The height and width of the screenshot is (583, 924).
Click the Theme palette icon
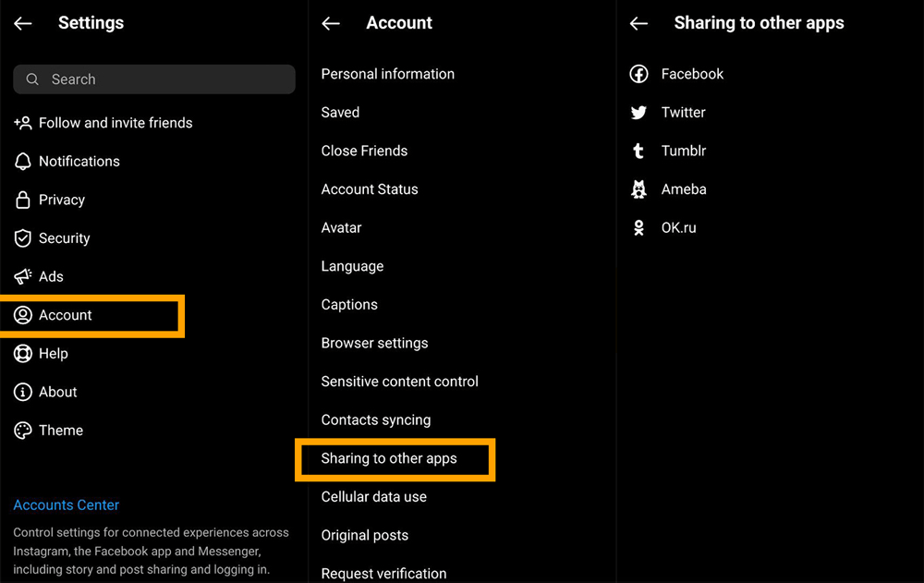pos(23,431)
